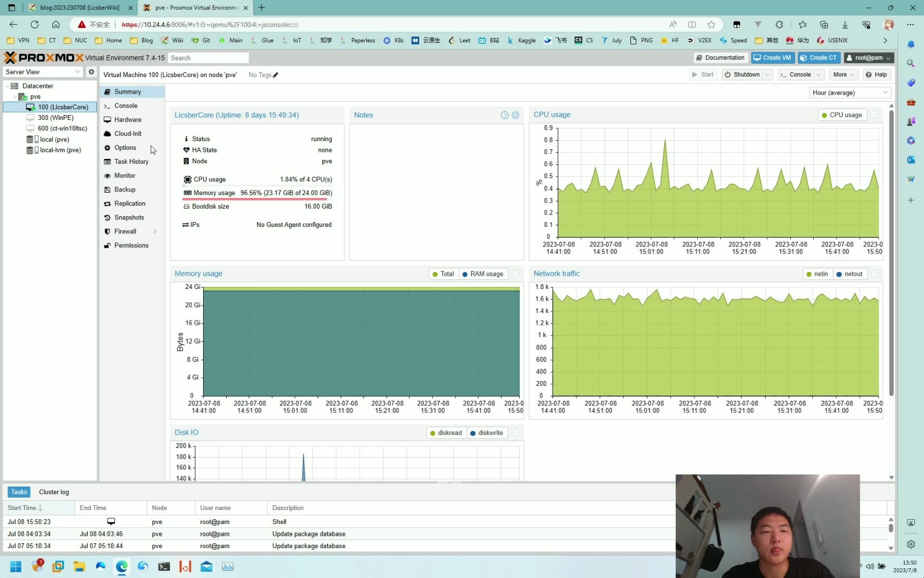The width and height of the screenshot is (924, 578).
Task: Open the Kaggle bookmark
Action: (521, 40)
